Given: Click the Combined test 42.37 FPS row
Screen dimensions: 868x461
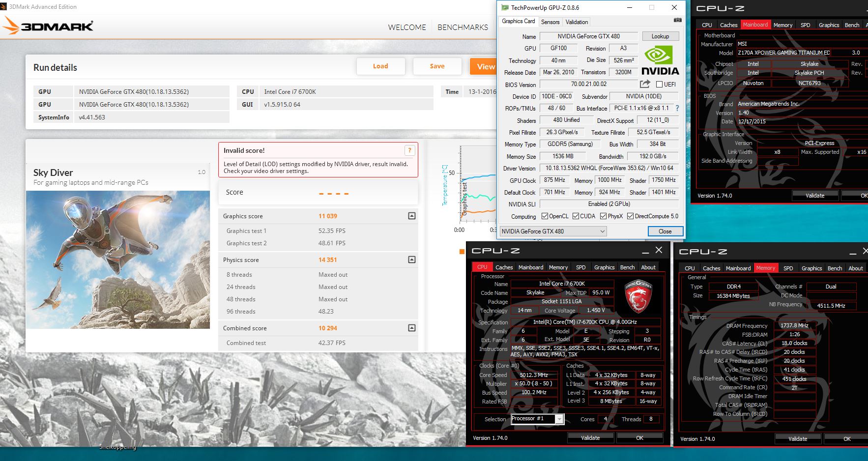Looking at the screenshot, I should [x=318, y=343].
